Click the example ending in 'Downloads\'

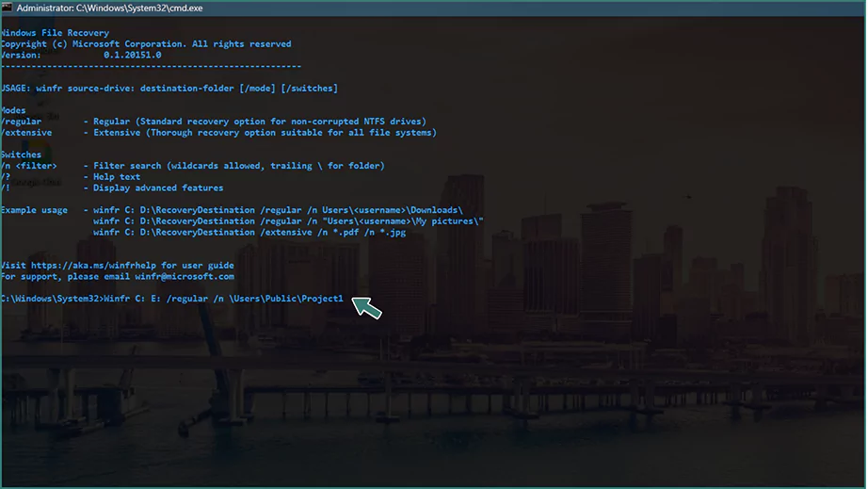278,210
